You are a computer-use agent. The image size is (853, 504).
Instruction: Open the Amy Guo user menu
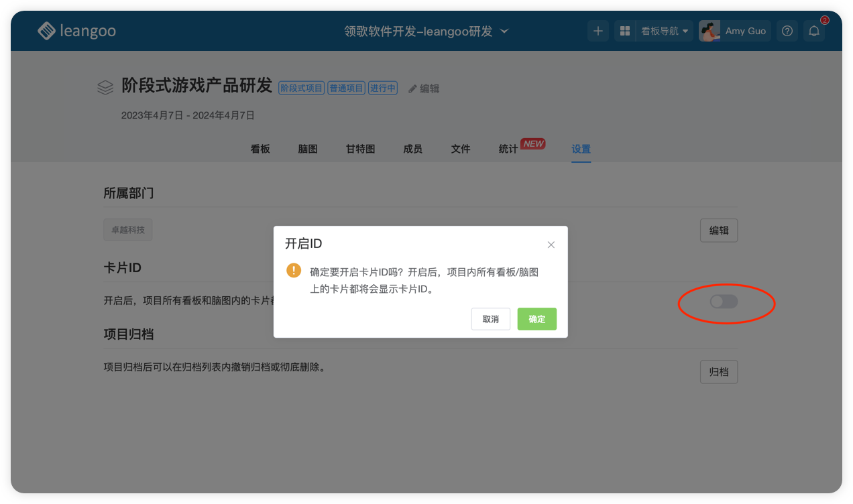pos(745,31)
